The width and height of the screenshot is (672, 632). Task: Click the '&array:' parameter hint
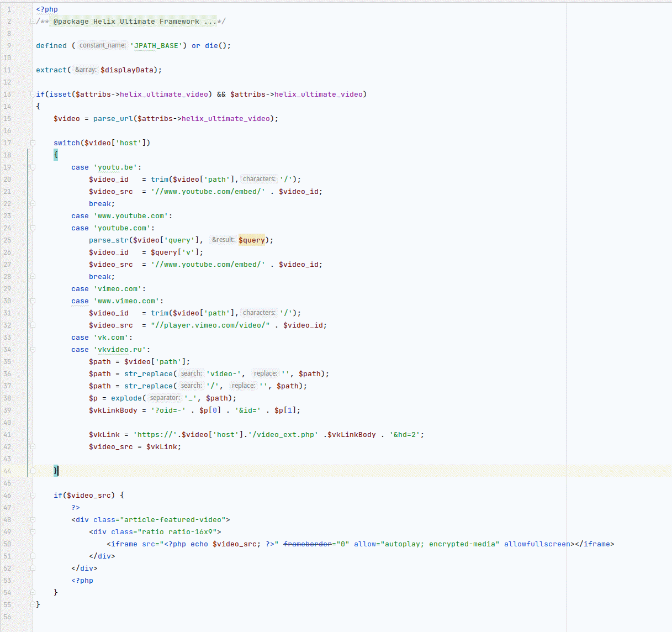pos(86,70)
